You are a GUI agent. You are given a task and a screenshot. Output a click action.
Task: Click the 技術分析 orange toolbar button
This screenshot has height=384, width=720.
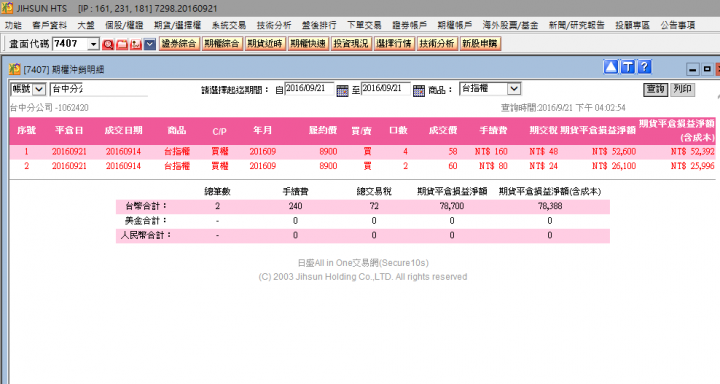437,44
